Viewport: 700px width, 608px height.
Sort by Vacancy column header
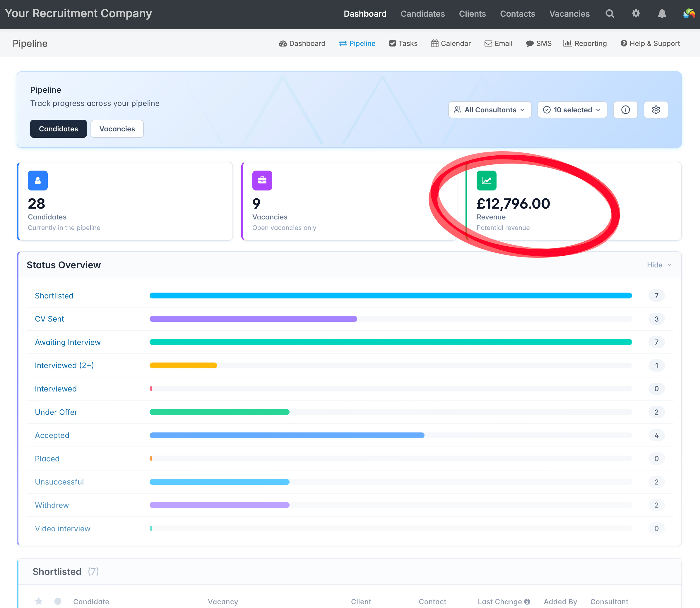tap(223, 602)
